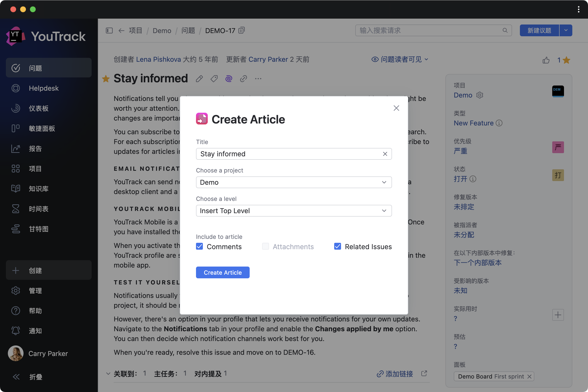Image resolution: width=588 pixels, height=392 pixels.
Task: Click the add spent time plus icon
Action: [558, 315]
